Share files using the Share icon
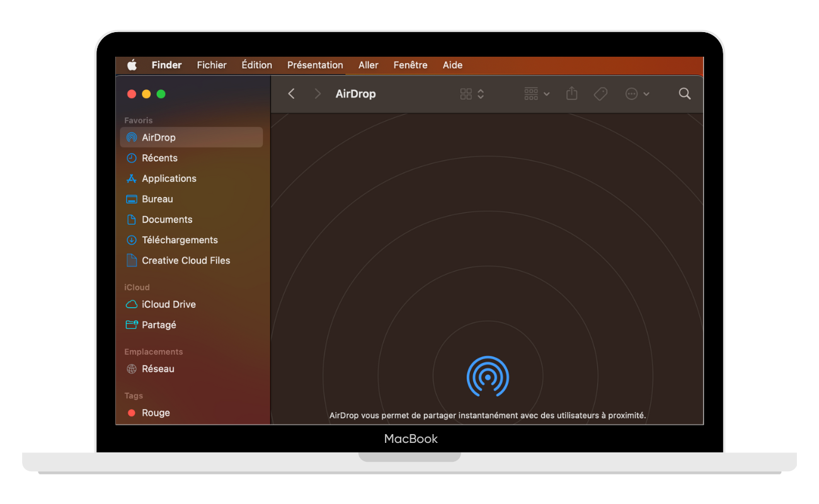 571,93
